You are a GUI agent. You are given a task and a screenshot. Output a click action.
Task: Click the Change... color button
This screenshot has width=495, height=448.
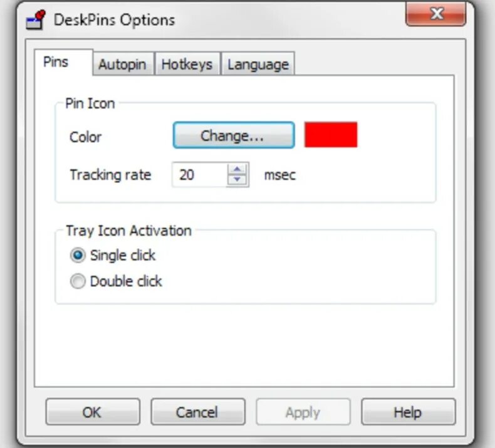[234, 135]
